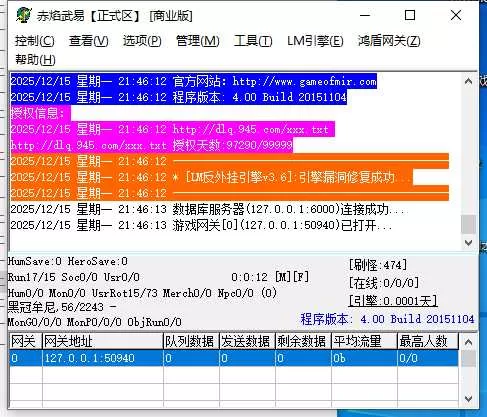This screenshot has height=417, width=487.
Task: Open the 鸿盾网关(Z) menu
Action: tap(389, 41)
